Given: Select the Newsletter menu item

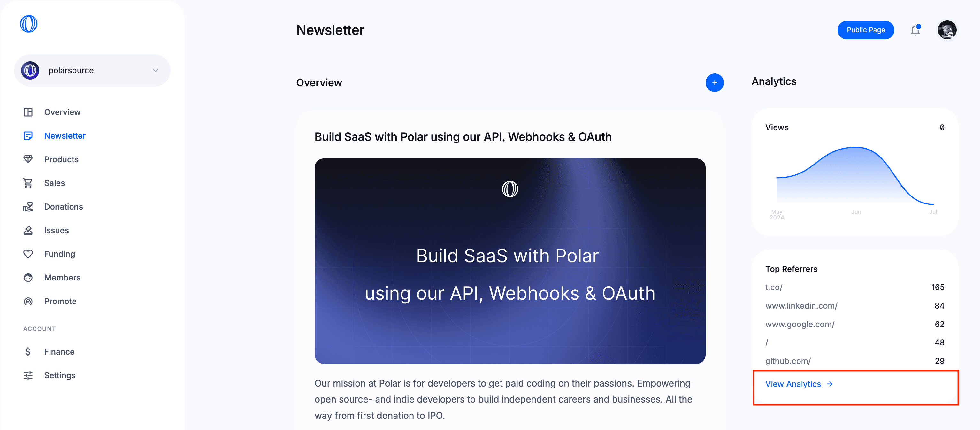Looking at the screenshot, I should [x=65, y=135].
